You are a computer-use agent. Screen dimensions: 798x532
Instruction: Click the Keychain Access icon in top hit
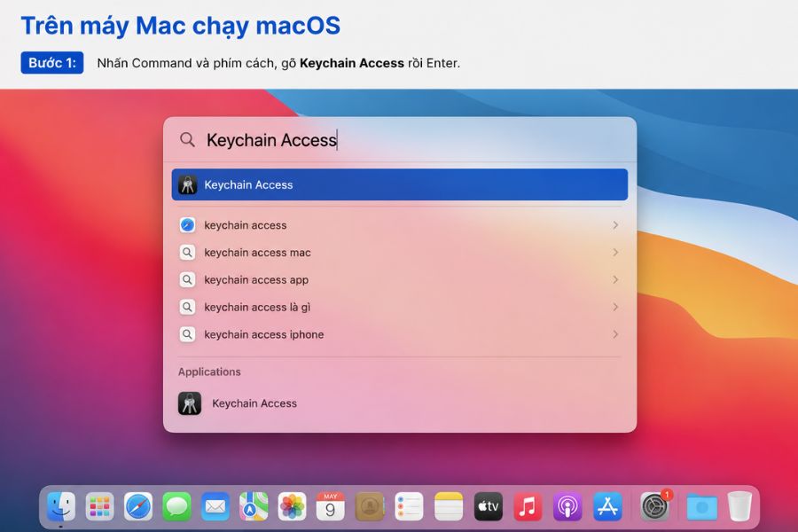188,184
